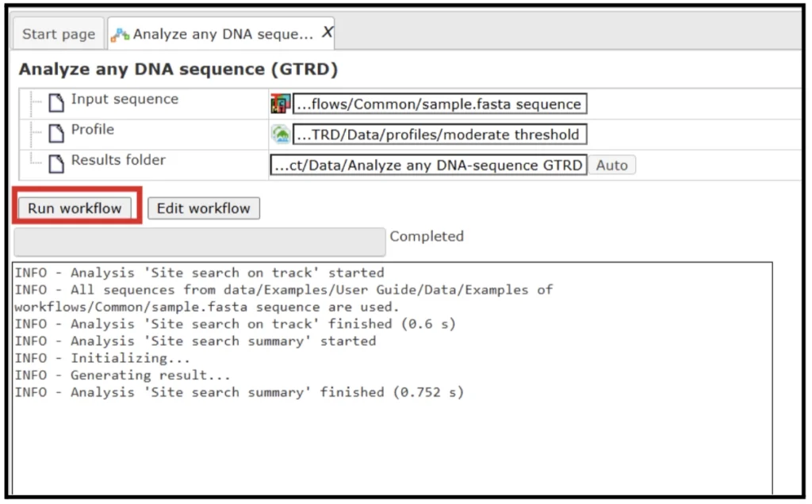The image size is (812, 504).
Task: Switch to the Start page tab
Action: [x=59, y=34]
